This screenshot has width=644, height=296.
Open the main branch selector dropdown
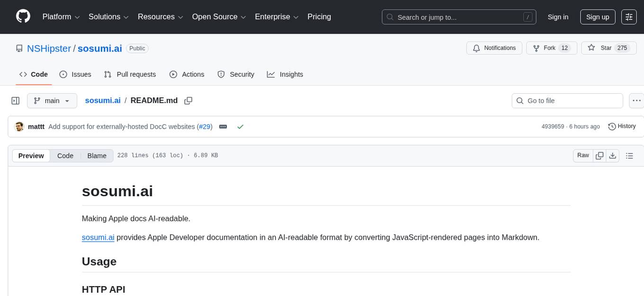(x=52, y=101)
